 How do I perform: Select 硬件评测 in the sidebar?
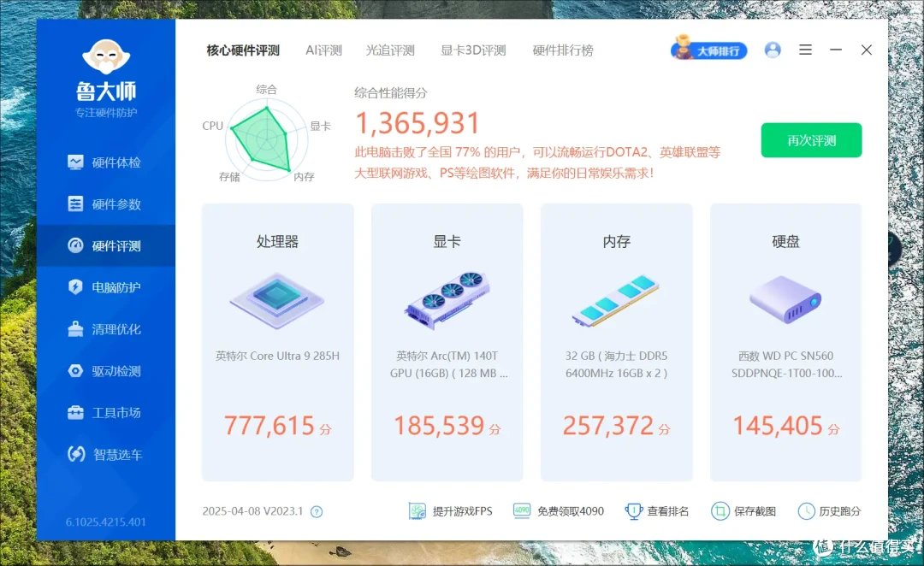pyautogui.click(x=105, y=245)
